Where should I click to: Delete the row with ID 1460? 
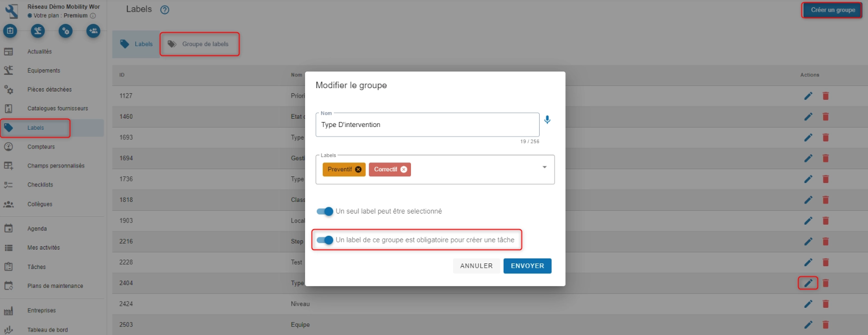click(825, 116)
